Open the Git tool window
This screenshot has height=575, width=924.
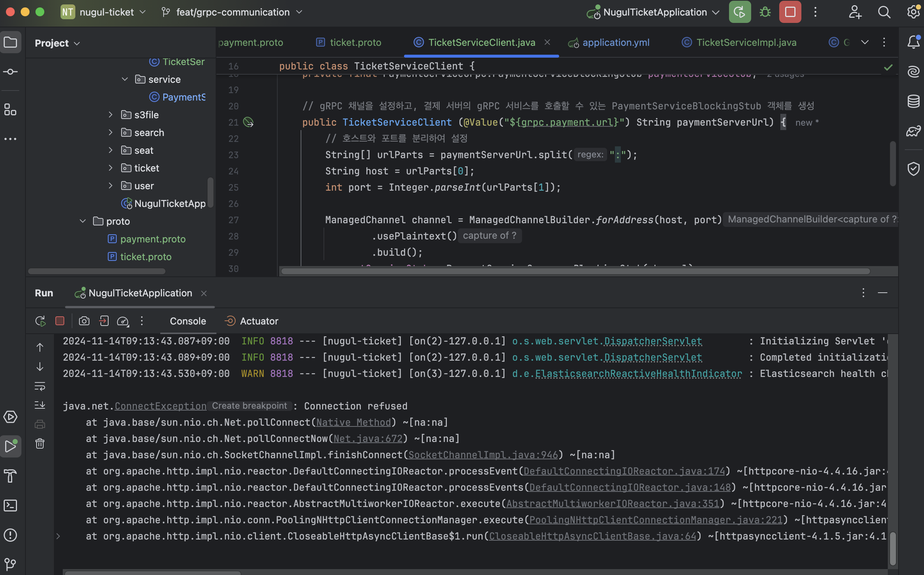[x=10, y=564]
